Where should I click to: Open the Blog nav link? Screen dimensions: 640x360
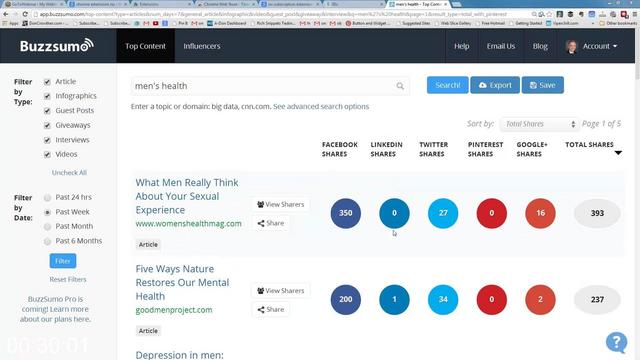540,46
